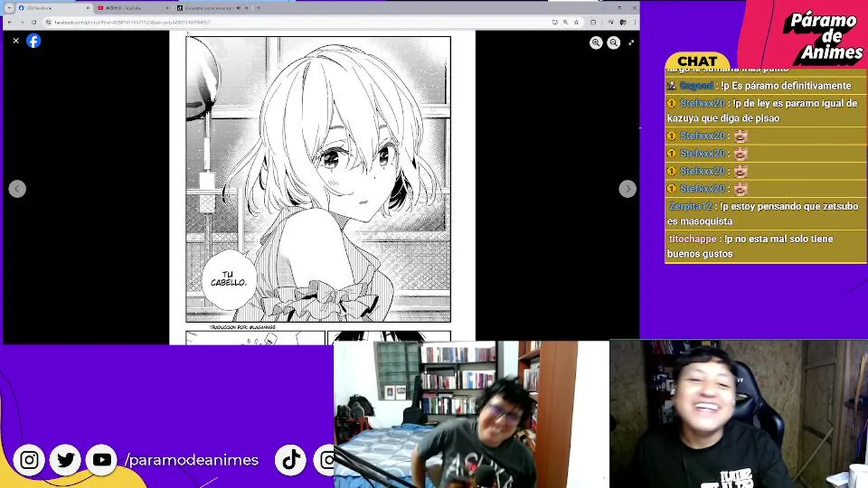Click the browser address bar URL

tap(132, 22)
